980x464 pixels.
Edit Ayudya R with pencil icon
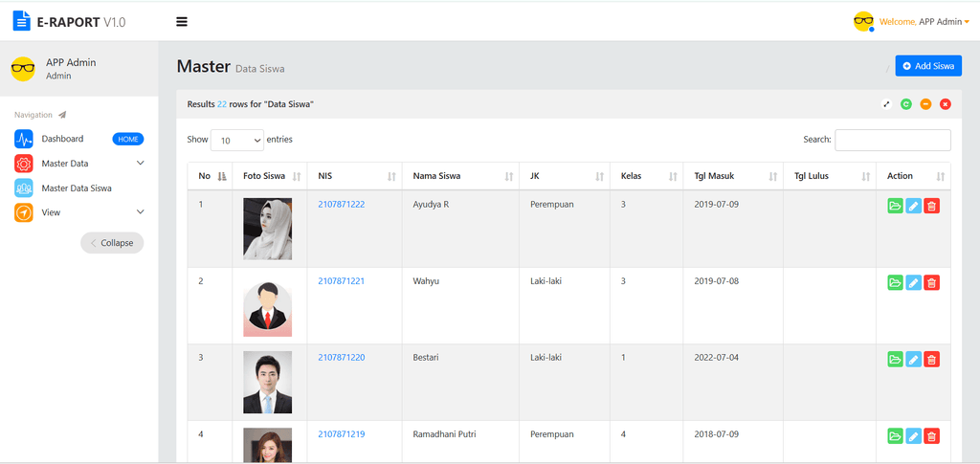pyautogui.click(x=914, y=206)
